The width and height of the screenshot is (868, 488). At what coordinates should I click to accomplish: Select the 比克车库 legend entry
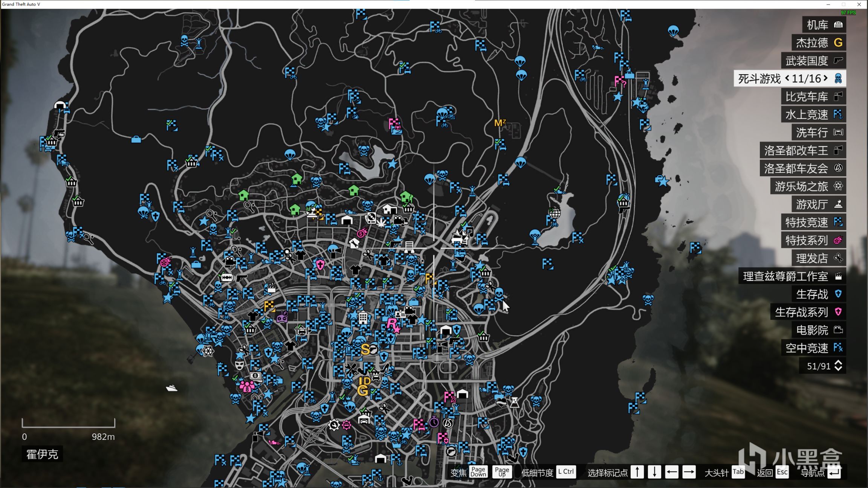(x=813, y=97)
